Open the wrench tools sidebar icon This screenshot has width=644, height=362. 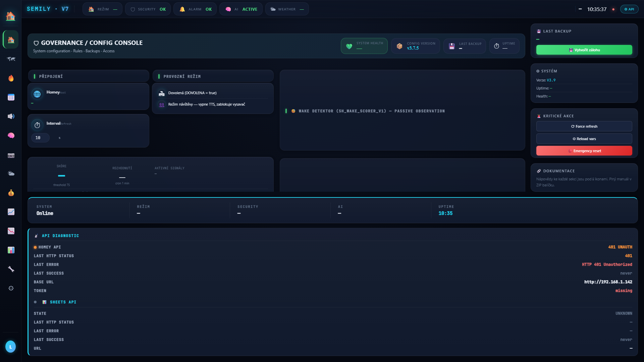click(x=11, y=269)
